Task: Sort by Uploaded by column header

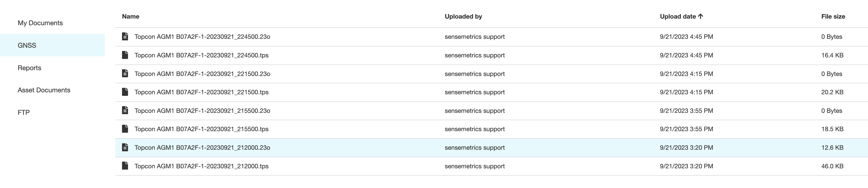Action: coord(463,17)
